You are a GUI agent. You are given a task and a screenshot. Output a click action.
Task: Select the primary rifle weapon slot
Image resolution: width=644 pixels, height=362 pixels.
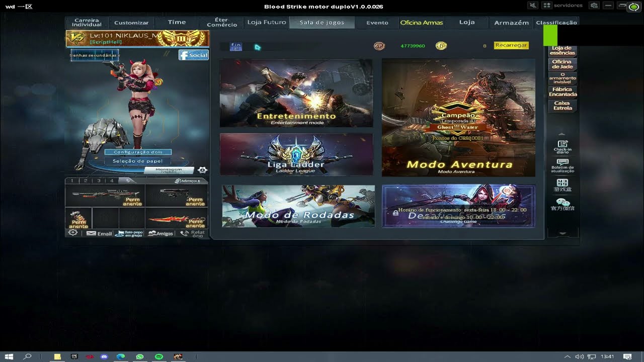[x=105, y=196]
